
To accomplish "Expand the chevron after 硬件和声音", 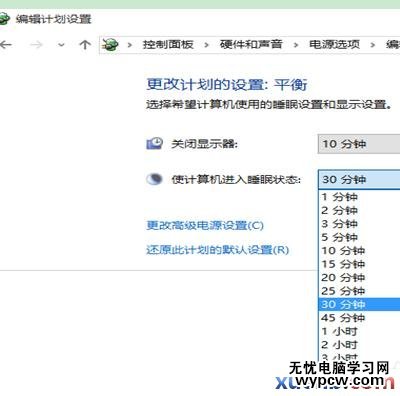I will click(x=296, y=45).
